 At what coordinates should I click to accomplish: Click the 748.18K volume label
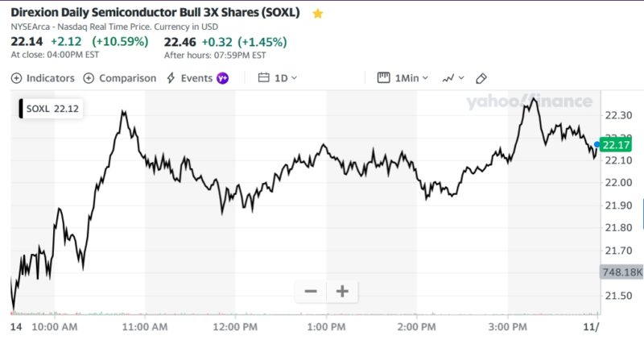point(621,272)
